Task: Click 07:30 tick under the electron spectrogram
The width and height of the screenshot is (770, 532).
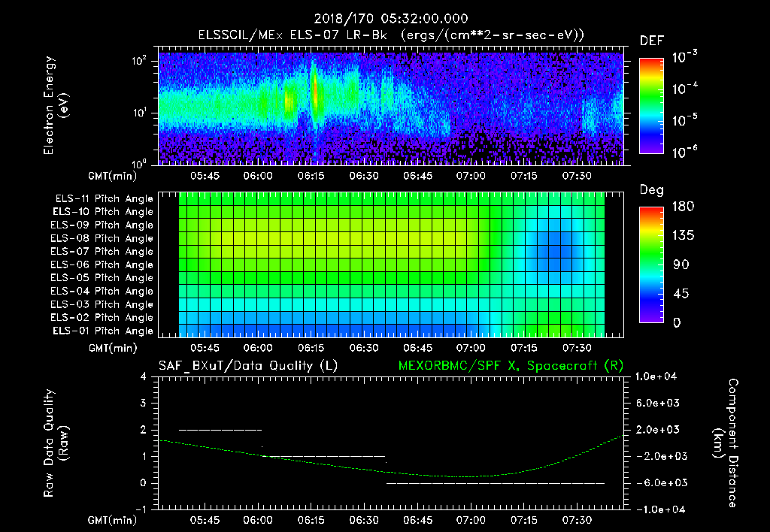Action: pos(577,176)
